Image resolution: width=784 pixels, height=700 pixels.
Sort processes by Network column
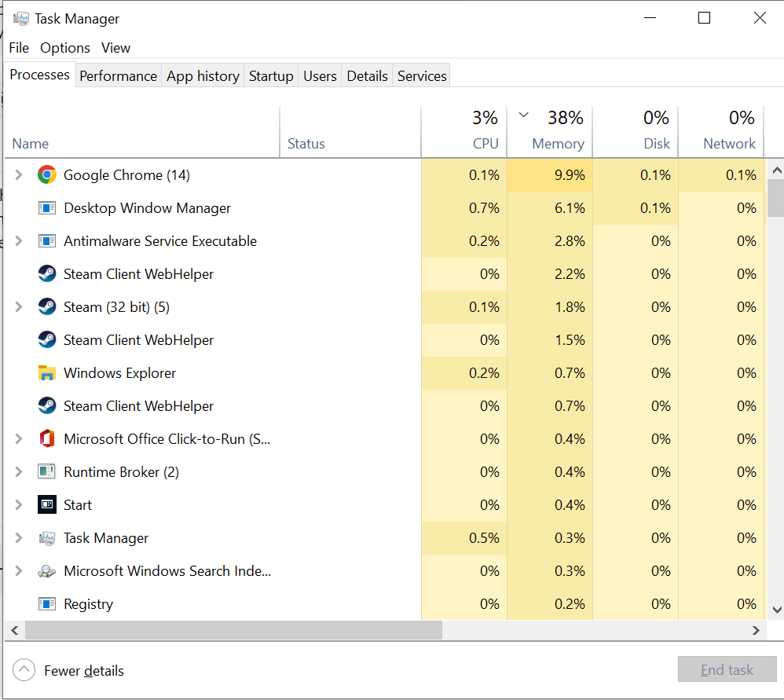(x=721, y=132)
